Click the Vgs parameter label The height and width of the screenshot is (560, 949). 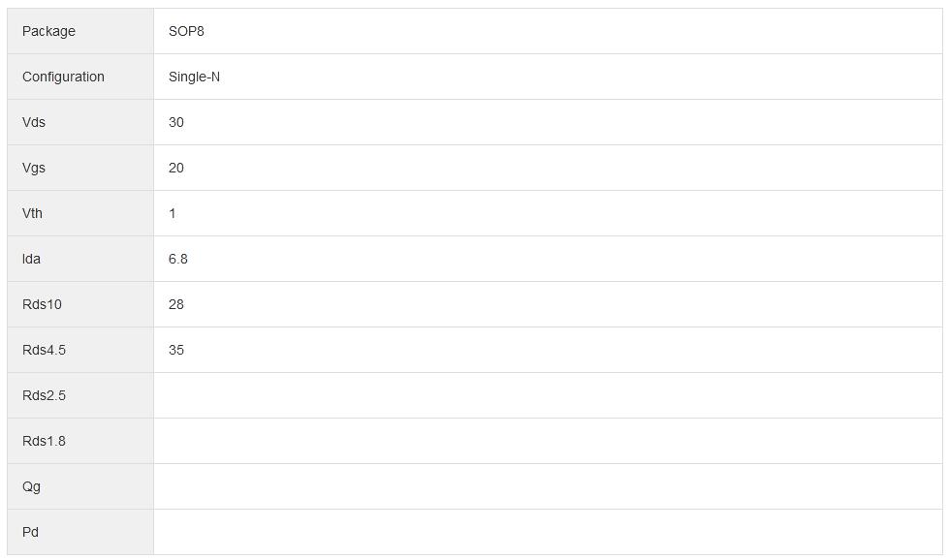pyautogui.click(x=34, y=168)
